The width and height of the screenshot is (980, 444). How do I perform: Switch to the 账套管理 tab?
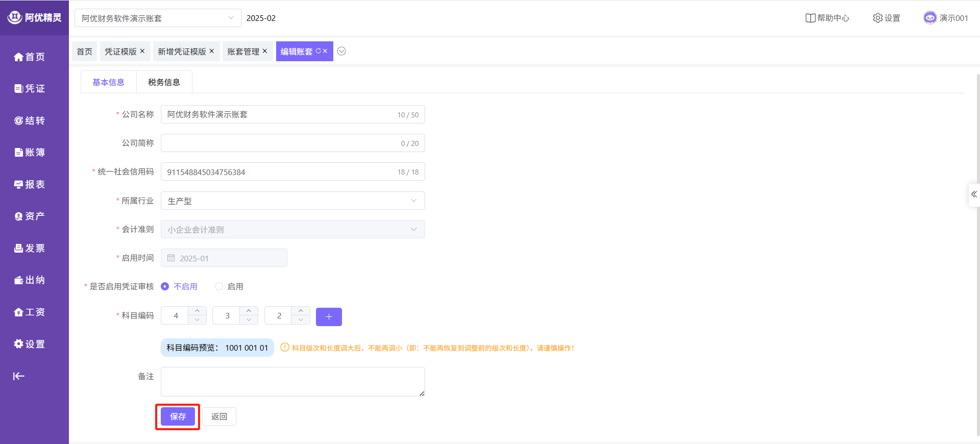243,52
